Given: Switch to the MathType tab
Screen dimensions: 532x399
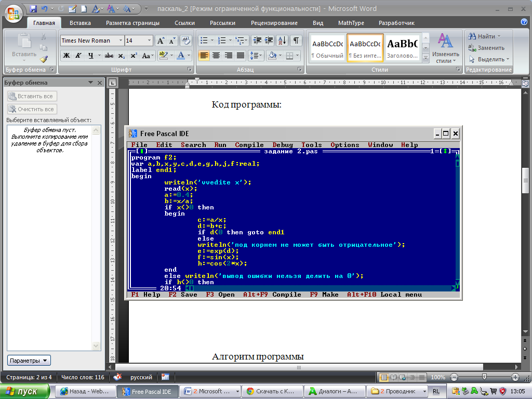Looking at the screenshot, I should pyautogui.click(x=351, y=23).
